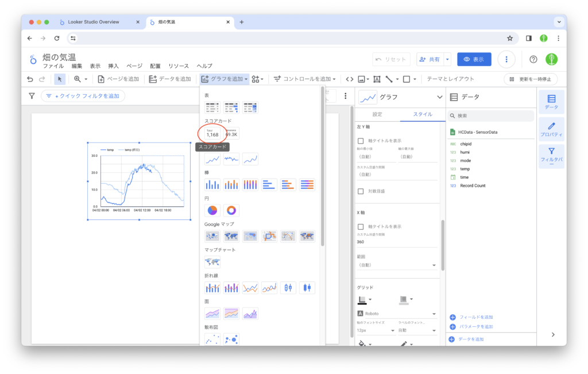This screenshot has height=374, width=588.
Task: Click the blue 表示 button
Action: [x=474, y=59]
